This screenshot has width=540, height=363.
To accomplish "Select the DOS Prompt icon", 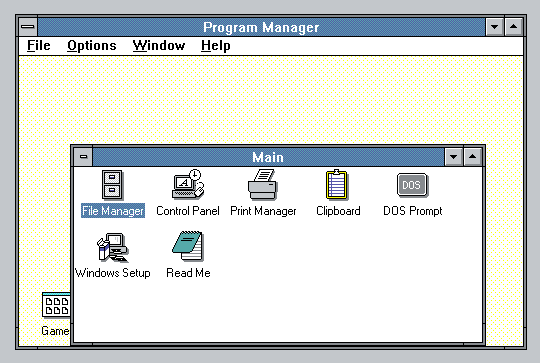I will click(x=412, y=185).
